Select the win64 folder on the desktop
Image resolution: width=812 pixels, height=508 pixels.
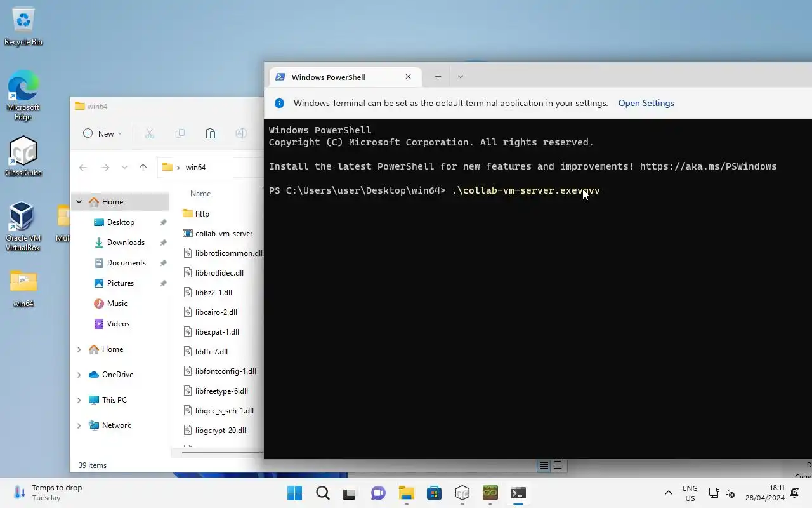click(23, 289)
